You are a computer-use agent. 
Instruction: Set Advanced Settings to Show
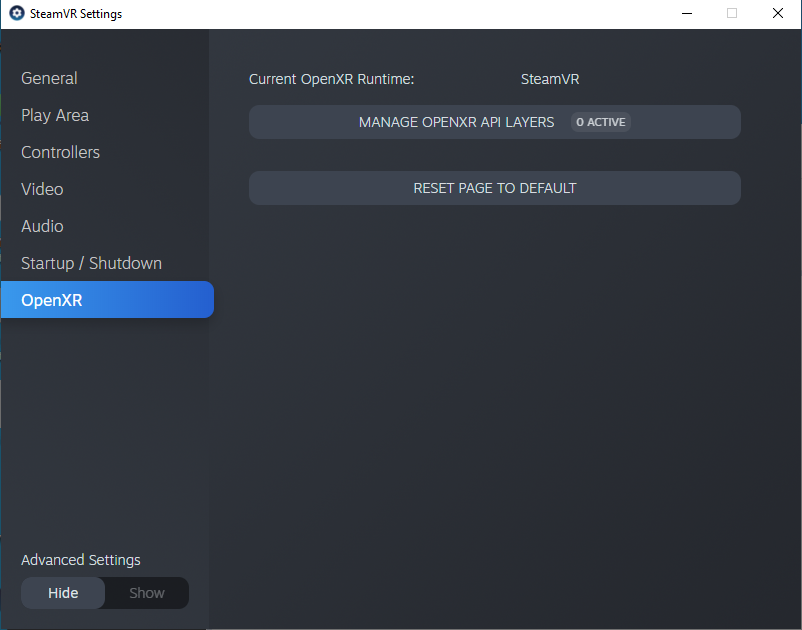tap(147, 593)
